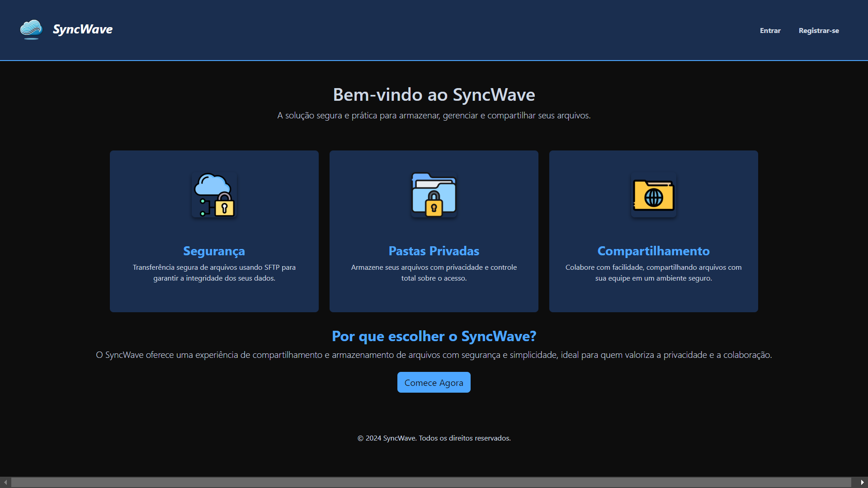Image resolution: width=868 pixels, height=488 pixels.
Task: Click the SyncWave brand name text
Action: (83, 29)
